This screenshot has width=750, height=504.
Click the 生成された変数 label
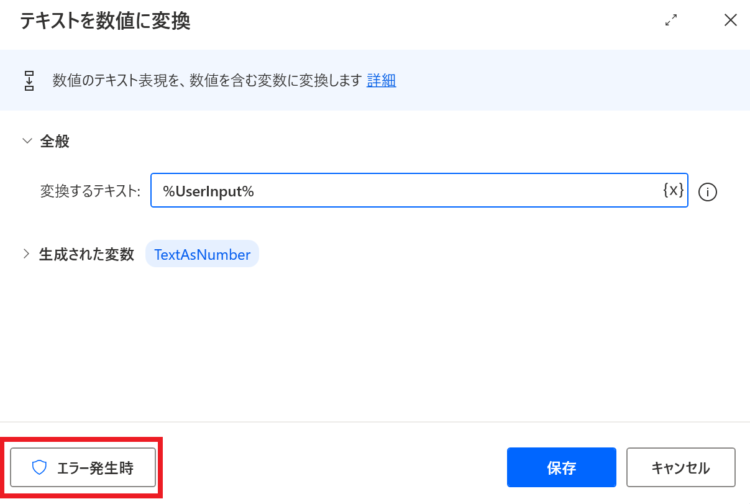[x=87, y=254]
